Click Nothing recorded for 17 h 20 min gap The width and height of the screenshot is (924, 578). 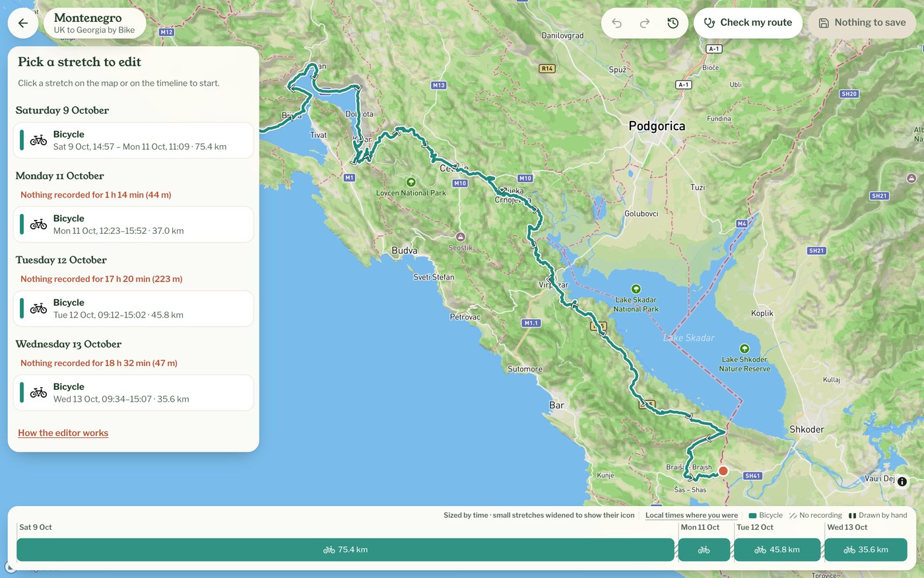101,279
